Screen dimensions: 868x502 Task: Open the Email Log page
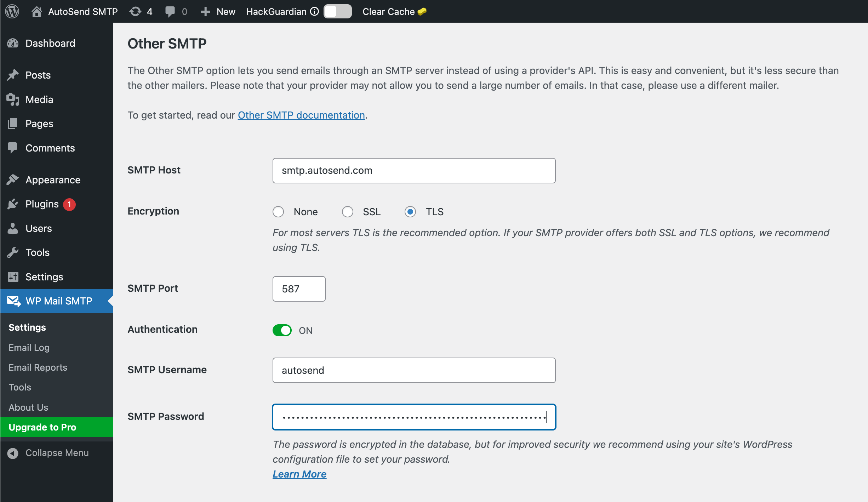(x=29, y=347)
